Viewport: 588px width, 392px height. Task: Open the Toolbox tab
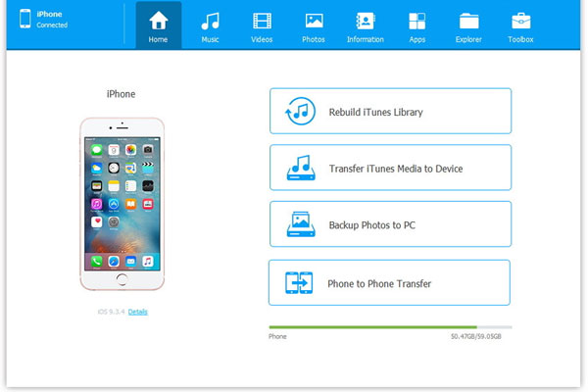coord(520,25)
